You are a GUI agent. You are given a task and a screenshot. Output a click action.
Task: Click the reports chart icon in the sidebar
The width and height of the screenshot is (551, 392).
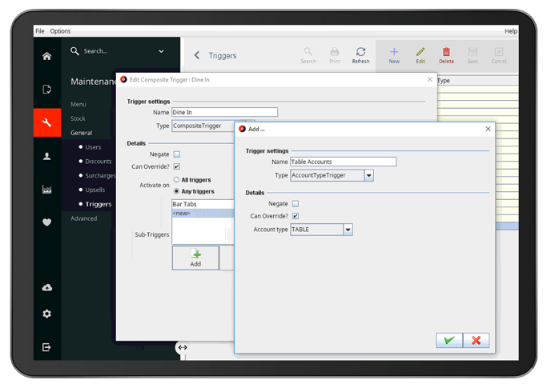[x=47, y=189]
